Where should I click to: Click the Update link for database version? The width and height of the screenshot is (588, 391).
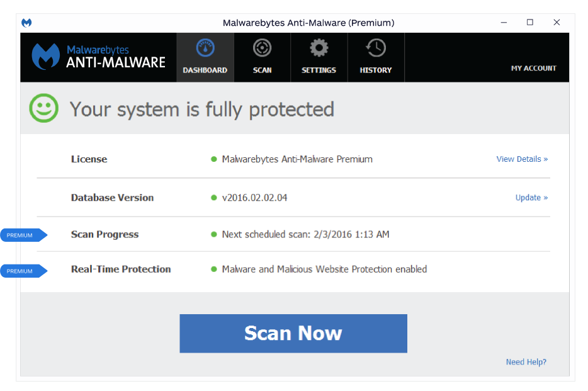pos(531,198)
